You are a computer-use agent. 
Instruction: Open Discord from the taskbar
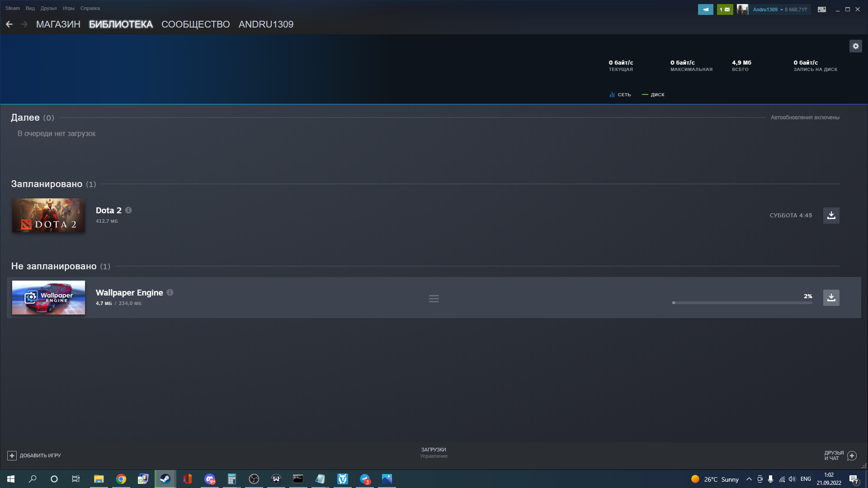(x=210, y=479)
